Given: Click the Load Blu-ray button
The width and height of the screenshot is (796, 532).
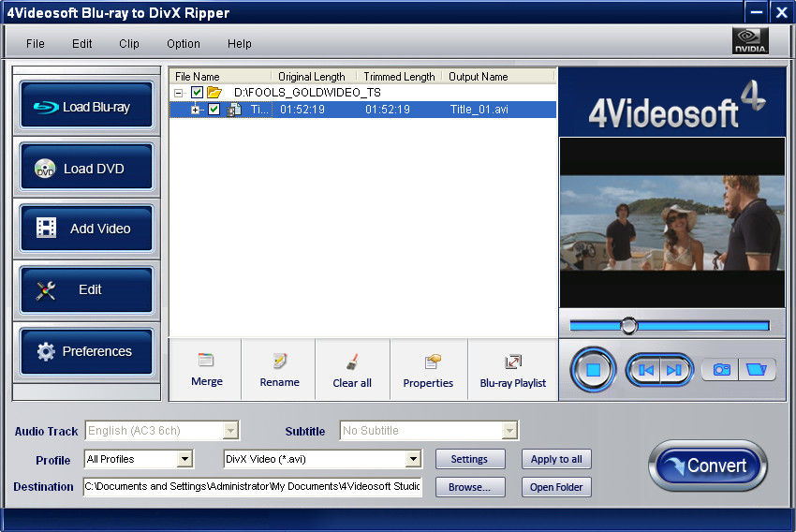Looking at the screenshot, I should (86, 105).
